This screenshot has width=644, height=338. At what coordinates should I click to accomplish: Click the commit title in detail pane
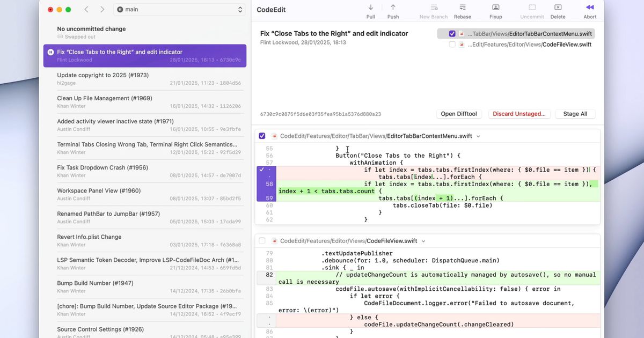click(334, 33)
